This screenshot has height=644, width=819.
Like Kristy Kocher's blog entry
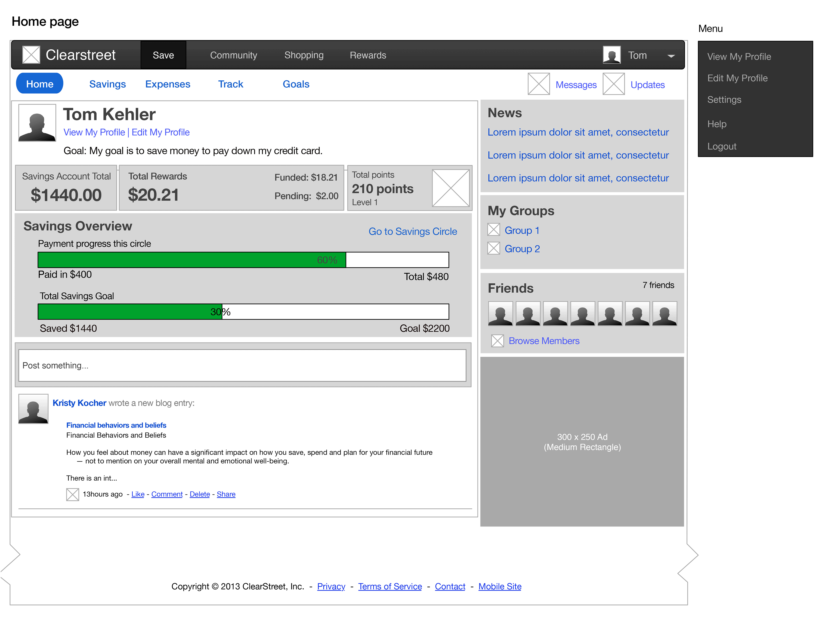pyautogui.click(x=138, y=494)
